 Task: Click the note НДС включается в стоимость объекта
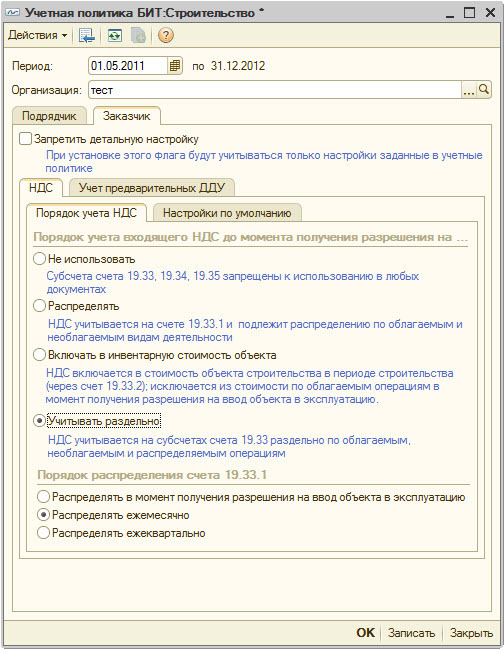[250, 386]
